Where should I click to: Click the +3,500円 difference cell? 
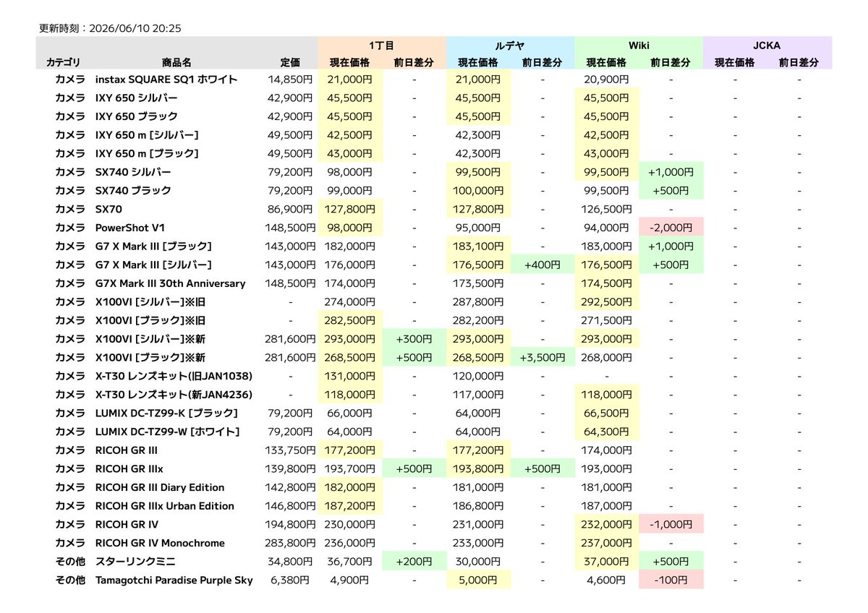point(542,357)
